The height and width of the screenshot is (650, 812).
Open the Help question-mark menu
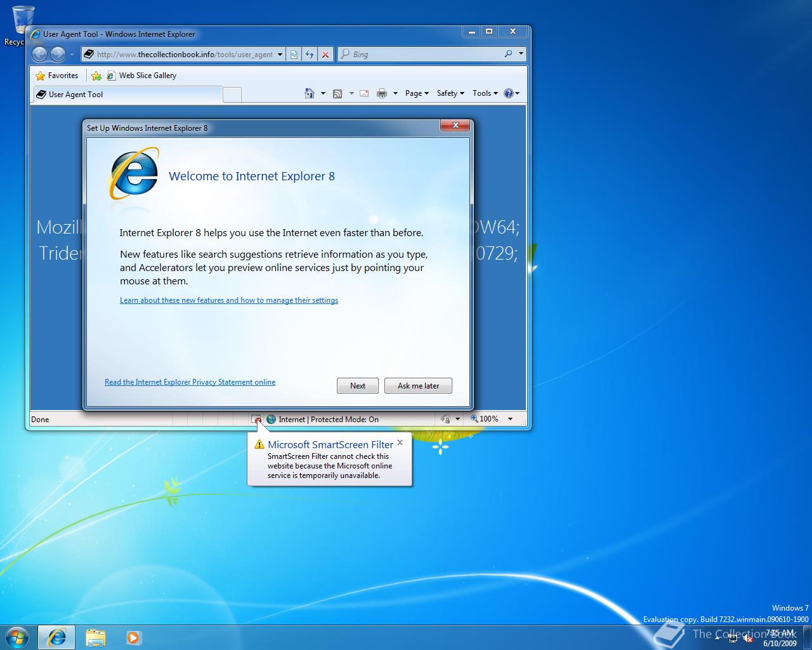(512, 93)
